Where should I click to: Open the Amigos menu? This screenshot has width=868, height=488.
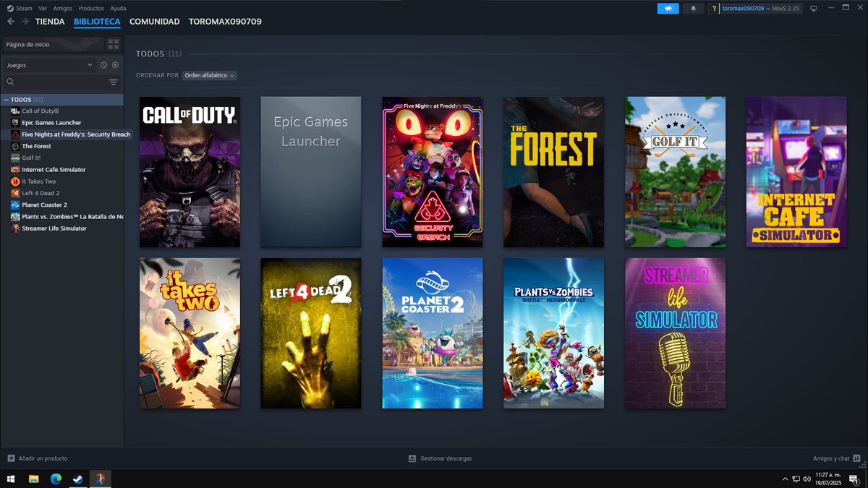(62, 8)
